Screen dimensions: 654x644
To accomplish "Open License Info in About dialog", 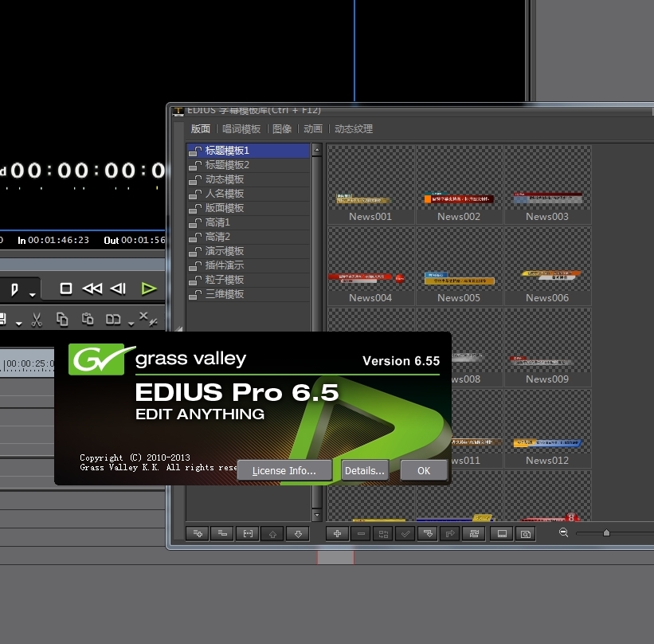I will [x=284, y=470].
